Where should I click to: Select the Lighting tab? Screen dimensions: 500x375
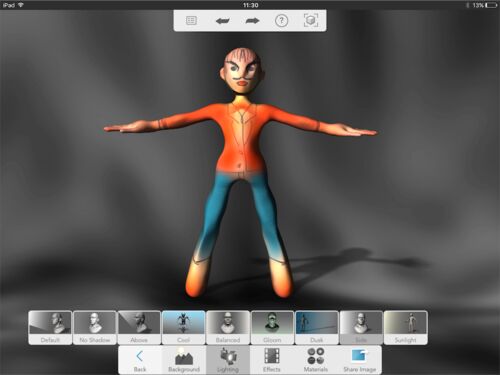click(x=228, y=360)
